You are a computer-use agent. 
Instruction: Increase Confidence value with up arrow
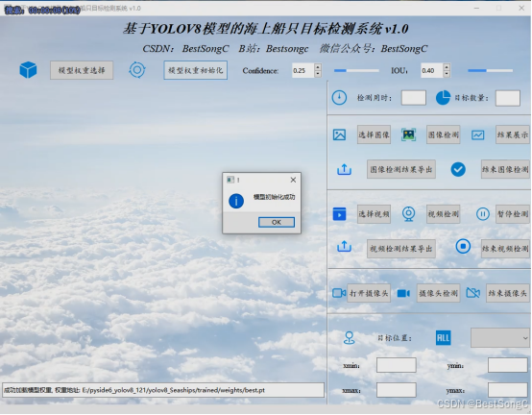pos(318,67)
